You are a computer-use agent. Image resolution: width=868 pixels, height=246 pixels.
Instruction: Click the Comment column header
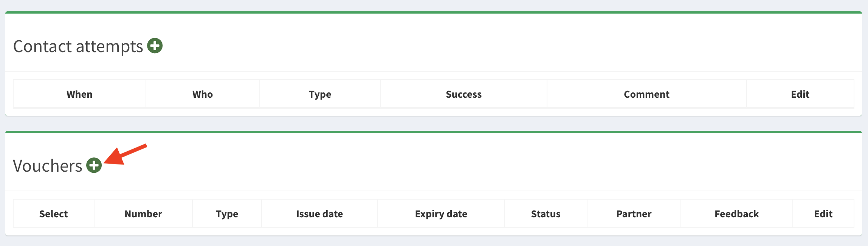[646, 94]
